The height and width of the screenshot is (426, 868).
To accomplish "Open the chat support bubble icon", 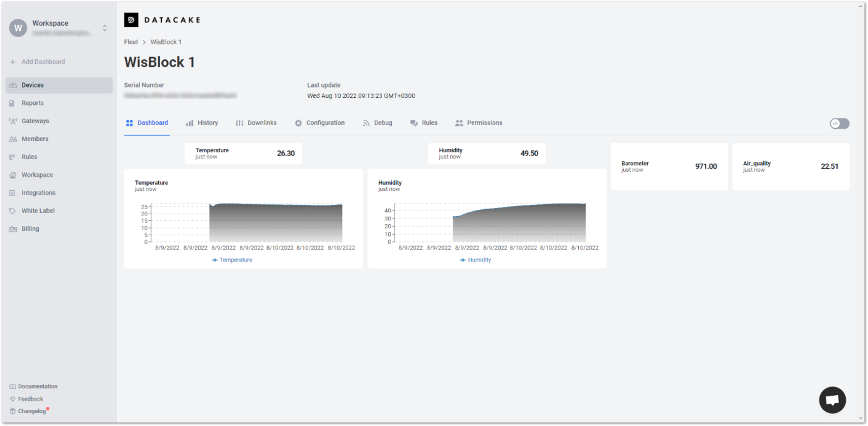I will click(x=832, y=400).
